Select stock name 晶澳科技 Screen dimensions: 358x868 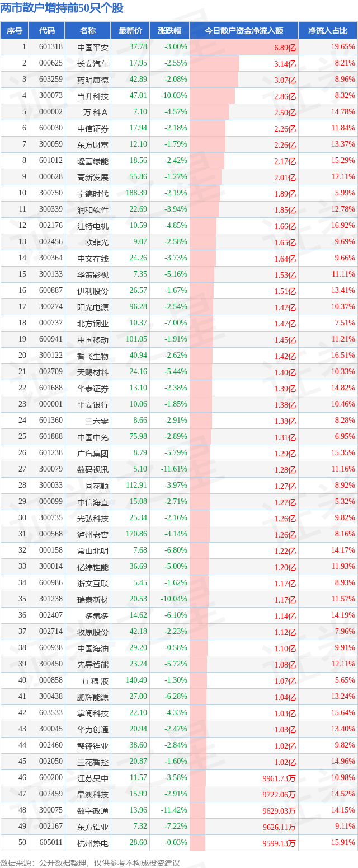pos(93,795)
